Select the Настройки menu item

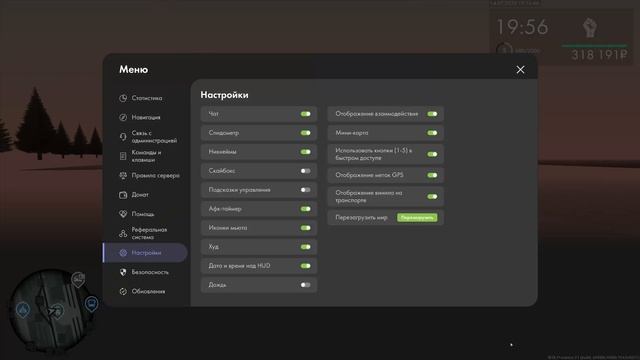tap(145, 253)
